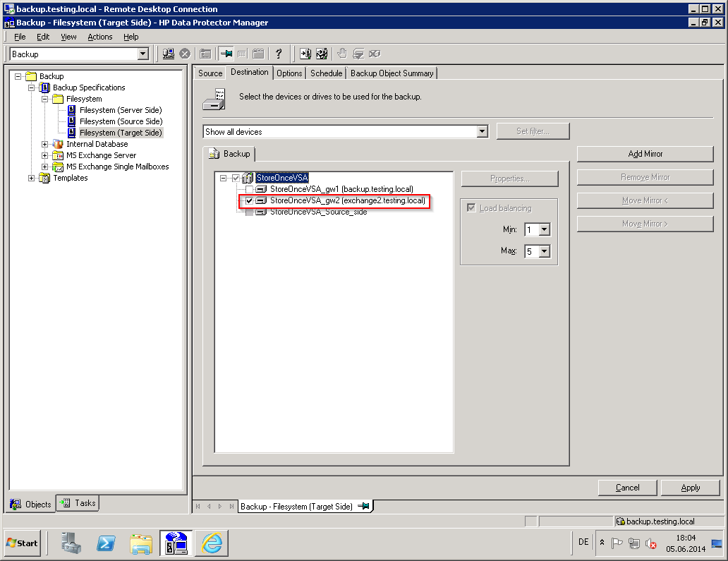Collapse the Filesystem folder node

coord(44,99)
